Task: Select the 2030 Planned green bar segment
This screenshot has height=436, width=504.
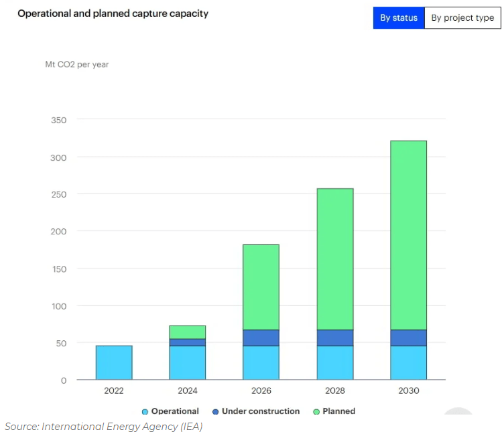Action: click(x=408, y=235)
